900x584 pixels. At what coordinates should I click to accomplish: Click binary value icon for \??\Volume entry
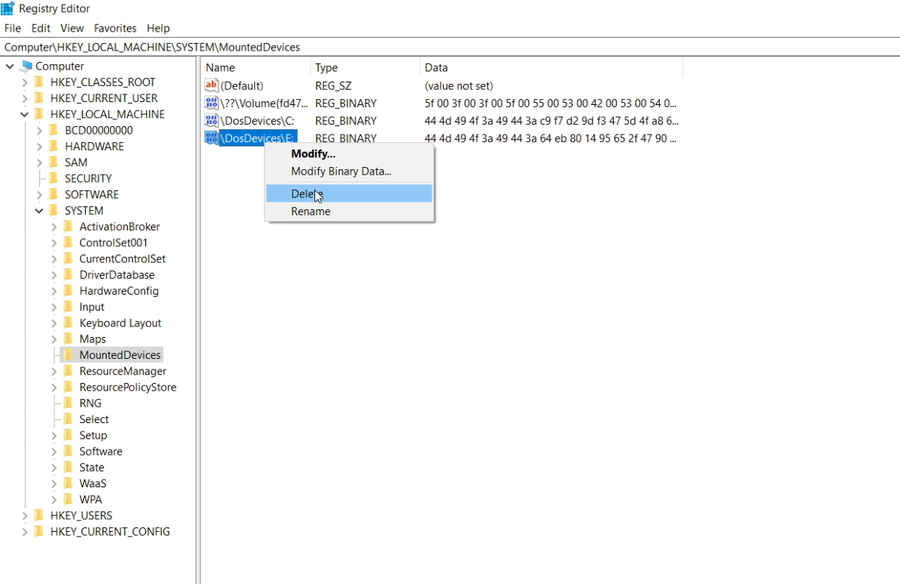point(211,103)
